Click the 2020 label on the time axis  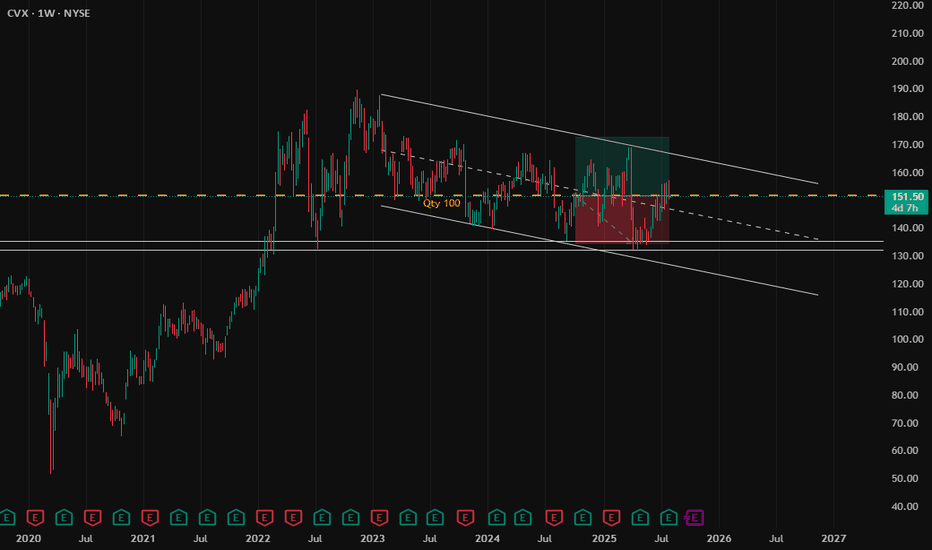pos(29,539)
